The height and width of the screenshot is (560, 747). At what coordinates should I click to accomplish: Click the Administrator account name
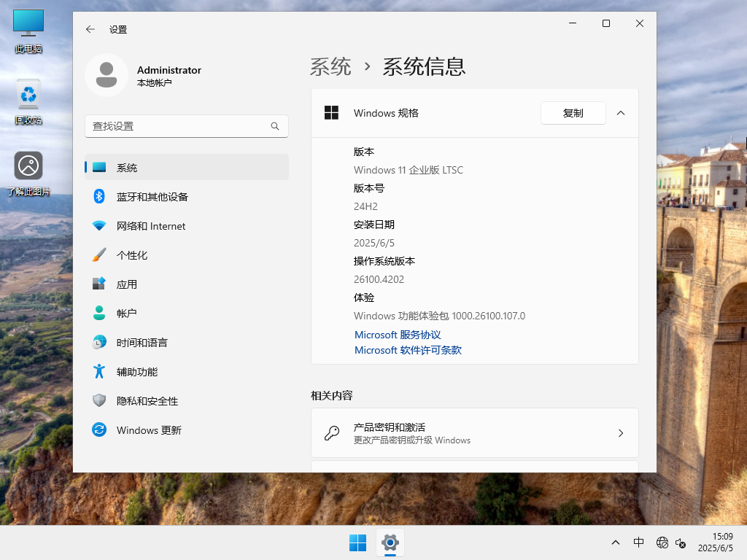click(x=169, y=70)
